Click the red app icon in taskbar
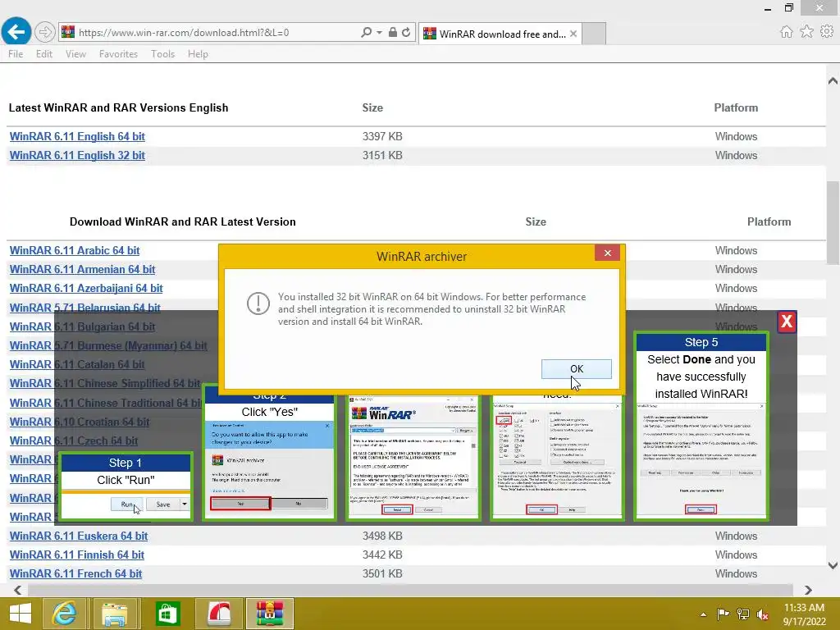 coord(218,614)
